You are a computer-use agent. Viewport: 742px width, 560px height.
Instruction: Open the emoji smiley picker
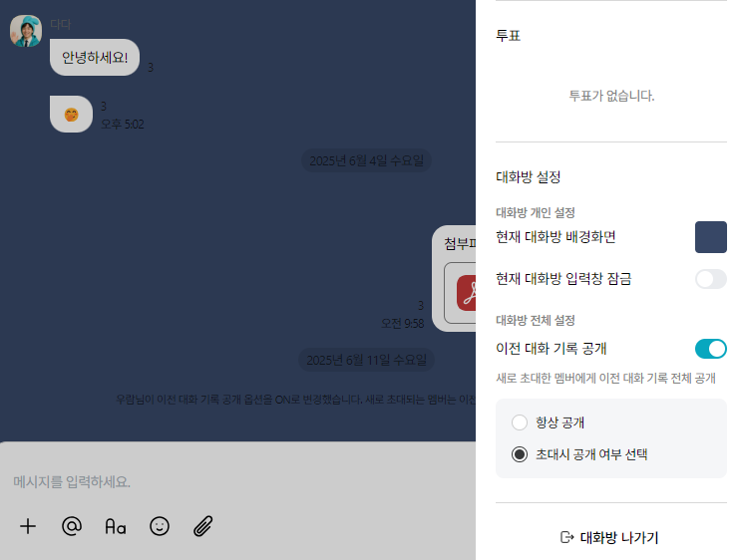click(x=160, y=526)
